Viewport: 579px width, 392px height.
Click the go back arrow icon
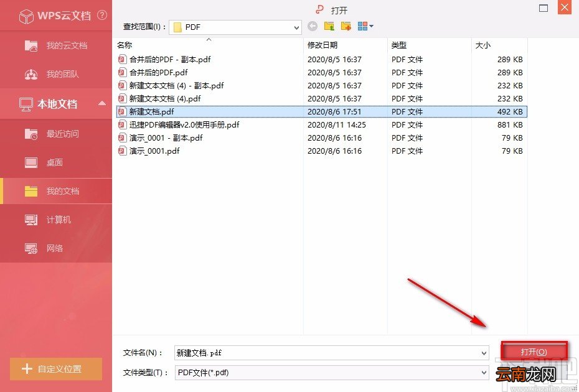click(313, 26)
